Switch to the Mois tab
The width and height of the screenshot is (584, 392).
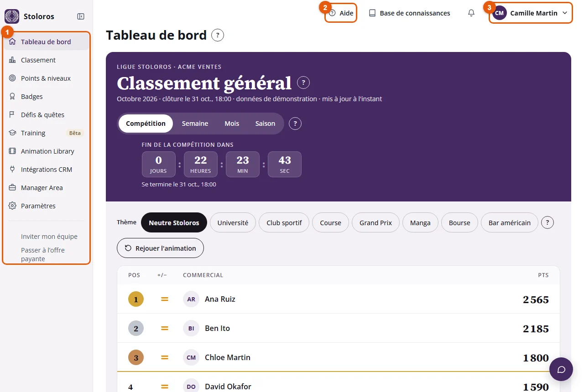click(232, 124)
